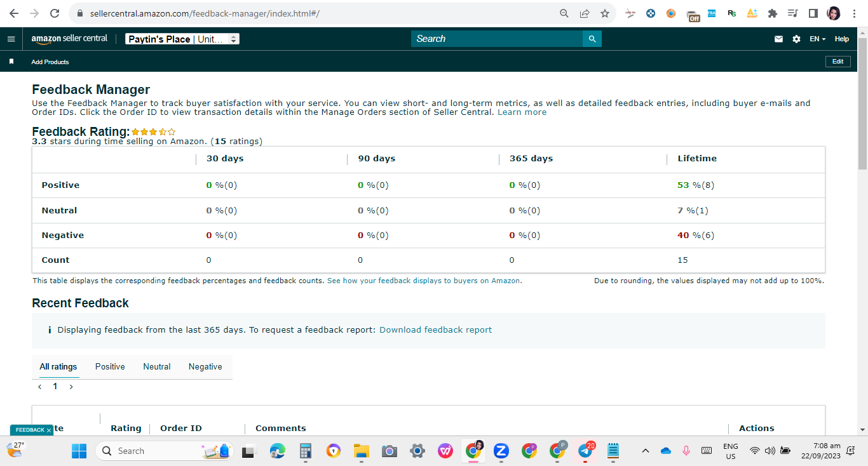Open the media controls playlist icon

click(792, 13)
